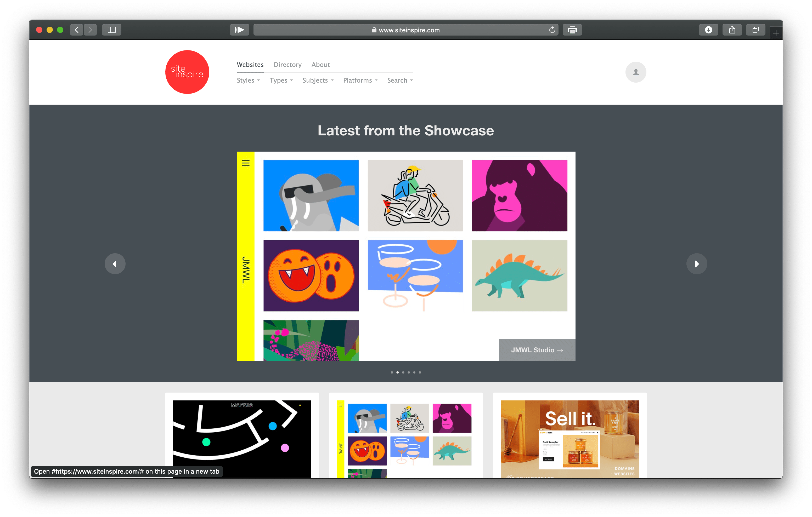Click hamburger menu icon in JMWL preview

pos(245,163)
